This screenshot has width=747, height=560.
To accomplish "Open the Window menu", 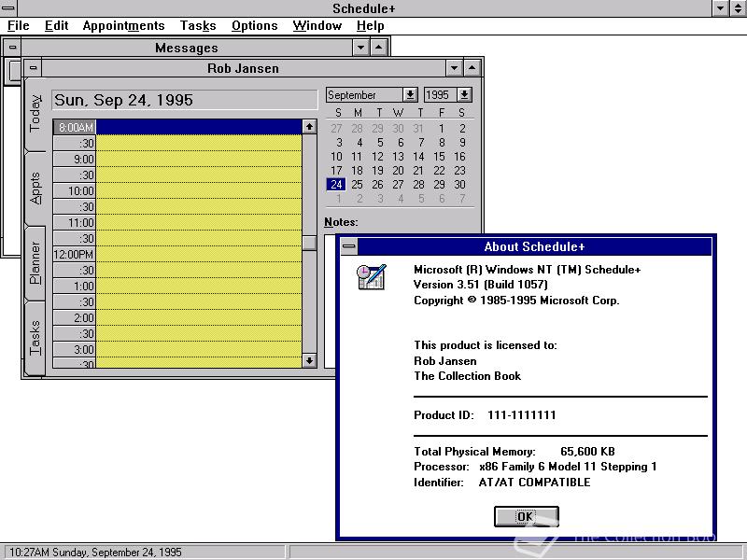I will [x=317, y=26].
